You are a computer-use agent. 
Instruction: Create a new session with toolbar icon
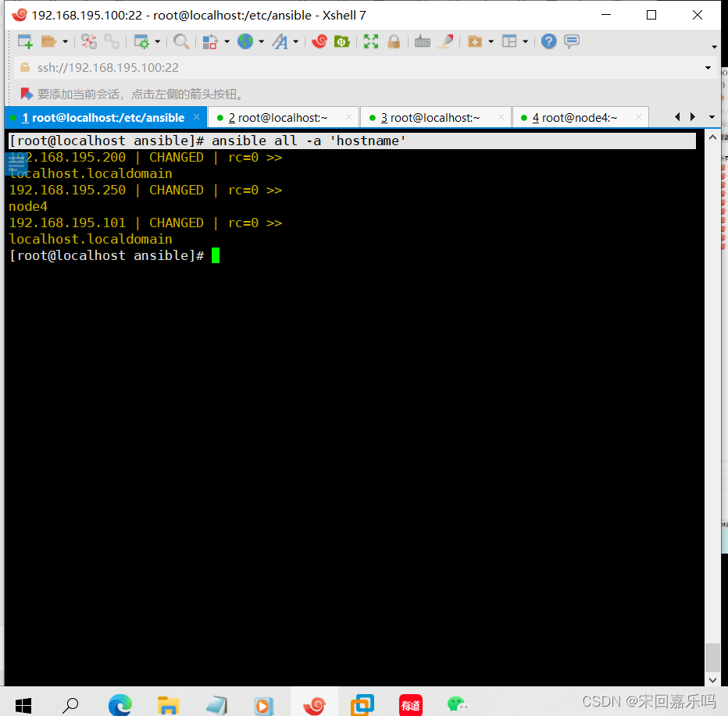(x=25, y=41)
